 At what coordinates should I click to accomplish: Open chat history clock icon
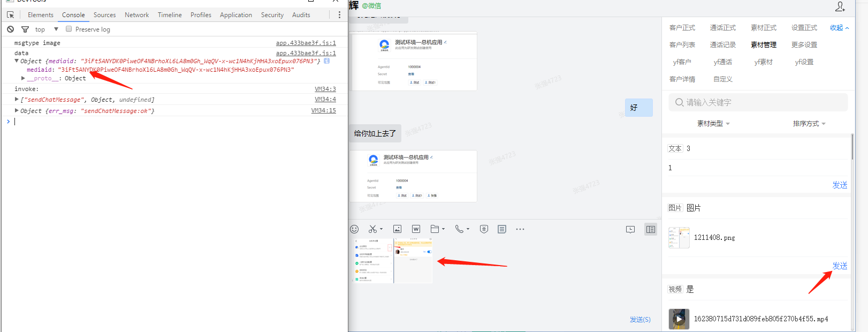630,229
